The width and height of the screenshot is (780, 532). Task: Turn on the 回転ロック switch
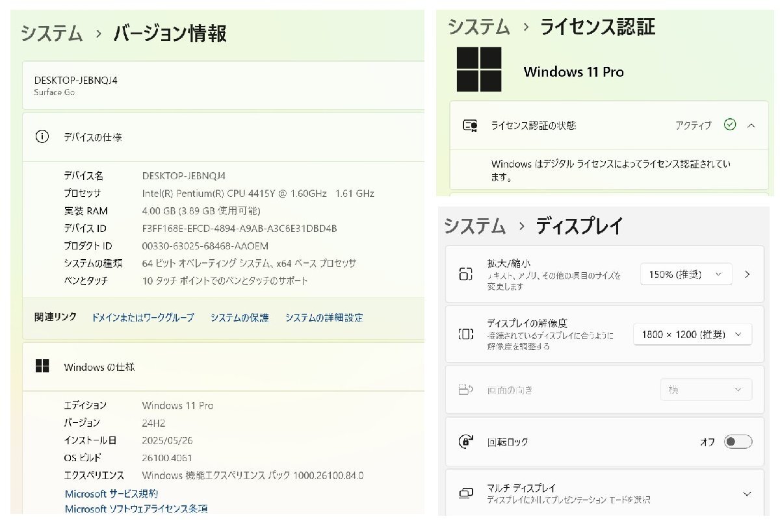click(x=738, y=442)
